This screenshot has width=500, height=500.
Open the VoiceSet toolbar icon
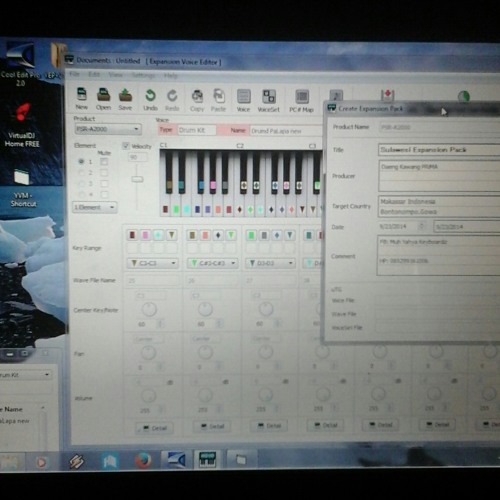click(269, 101)
